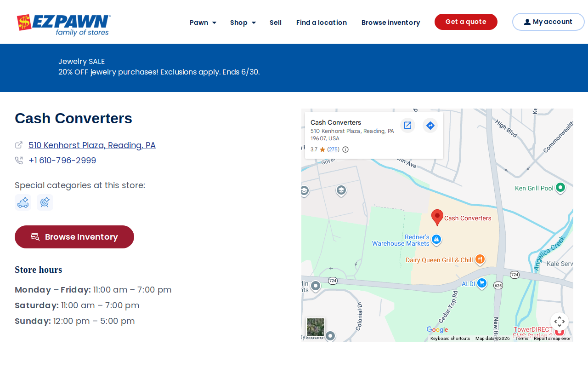Click the external link icon beside the address
This screenshot has width=588, height=368.
click(19, 145)
